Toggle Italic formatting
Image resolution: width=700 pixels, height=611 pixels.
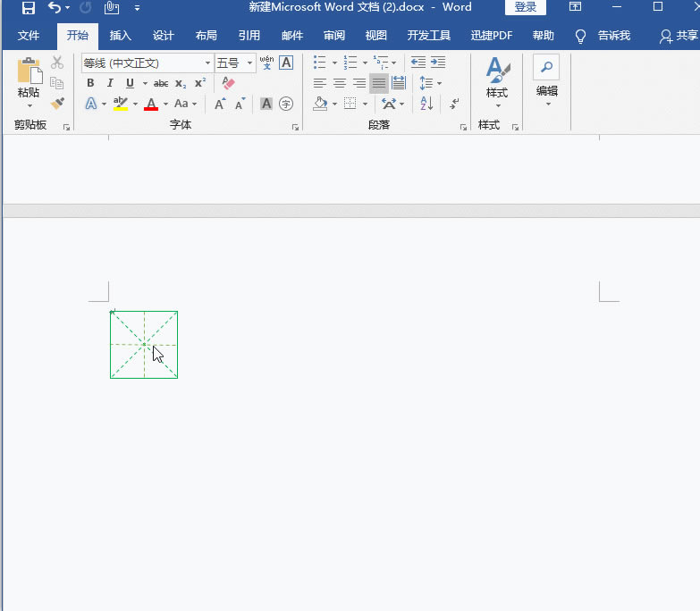110,83
